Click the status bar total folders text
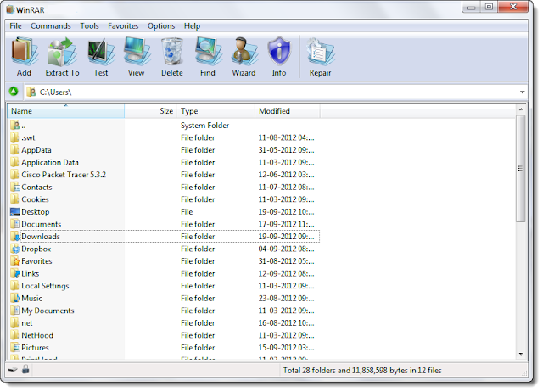 (362, 371)
